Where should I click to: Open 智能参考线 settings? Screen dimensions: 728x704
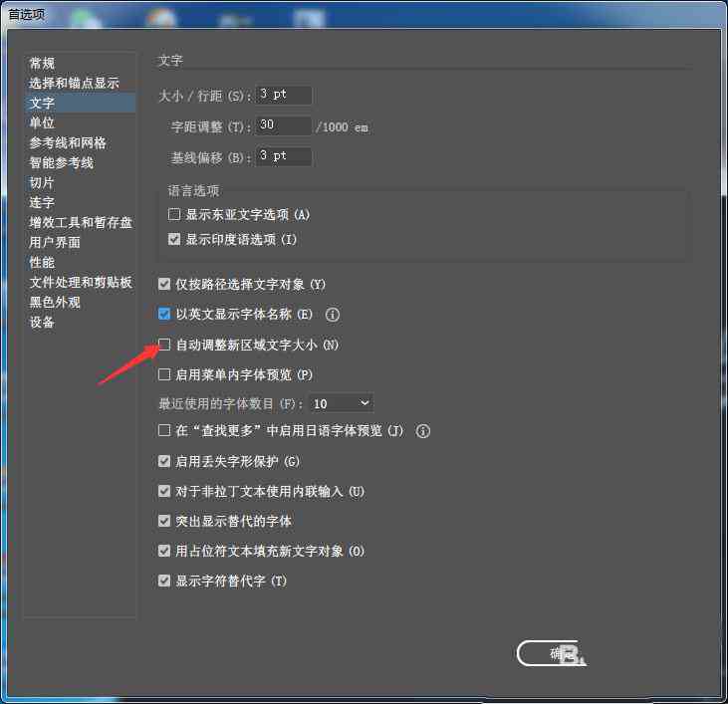62,163
